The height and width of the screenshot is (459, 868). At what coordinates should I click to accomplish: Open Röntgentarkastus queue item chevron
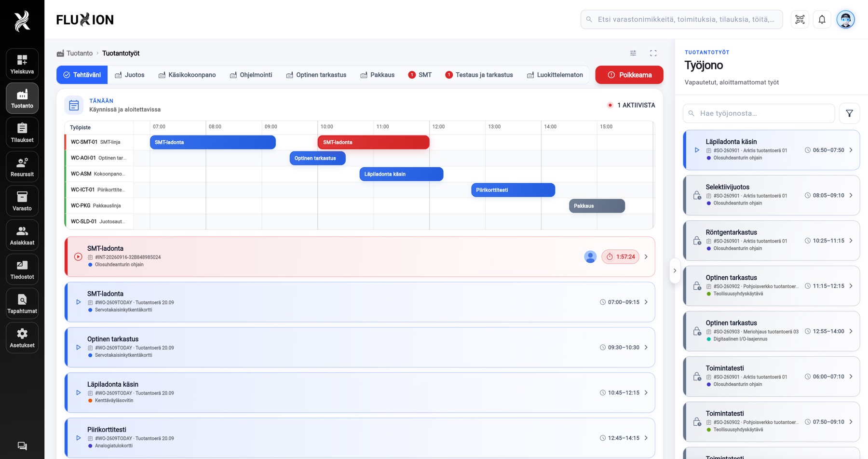coord(851,241)
